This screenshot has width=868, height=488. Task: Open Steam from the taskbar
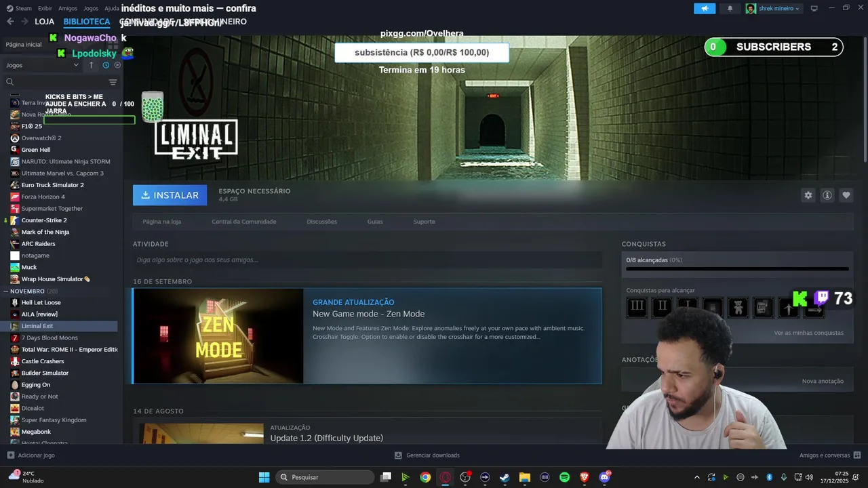click(505, 477)
